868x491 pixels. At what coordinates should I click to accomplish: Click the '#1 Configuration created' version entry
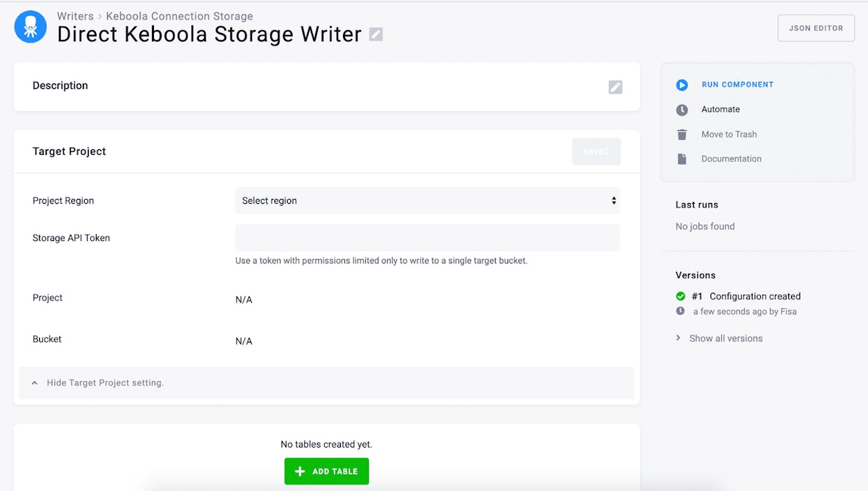click(x=745, y=296)
